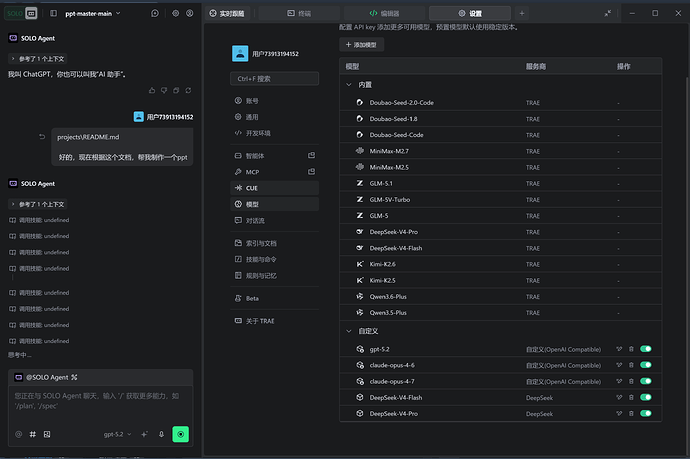Collapse the panel using the shrink arrows icon
The image size is (690, 459).
point(608,13)
